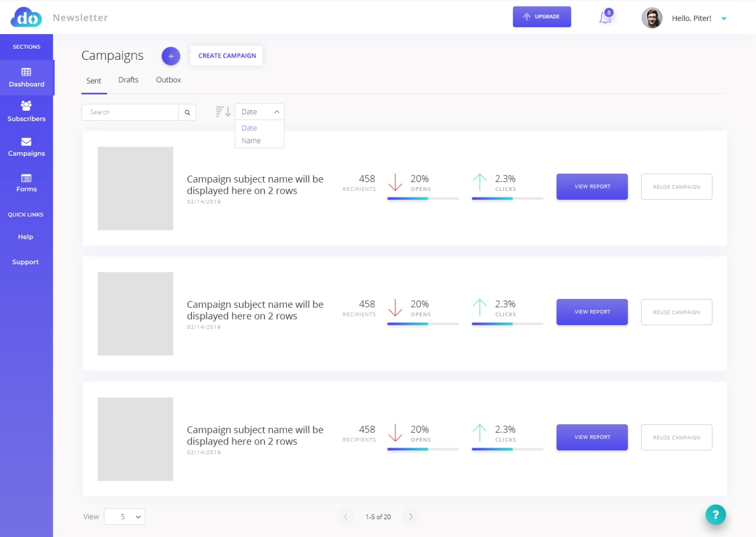The height and width of the screenshot is (537, 756).
Task: Open the second campaign thumbnail
Action: [136, 314]
